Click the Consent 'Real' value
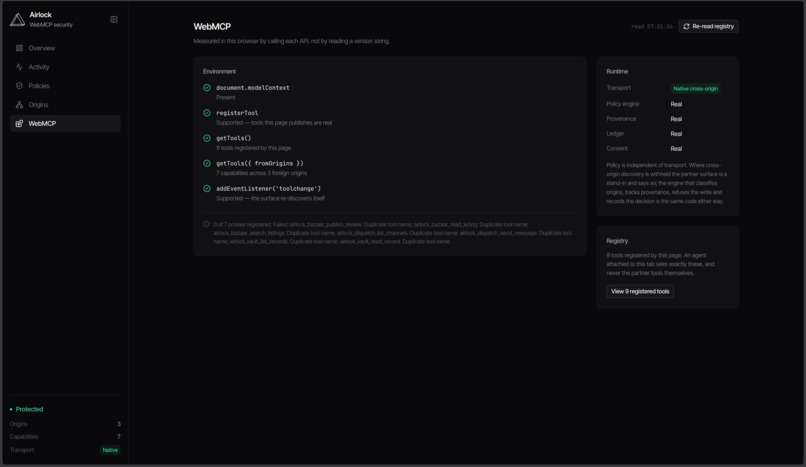Image resolution: width=806 pixels, height=467 pixels. [x=676, y=149]
